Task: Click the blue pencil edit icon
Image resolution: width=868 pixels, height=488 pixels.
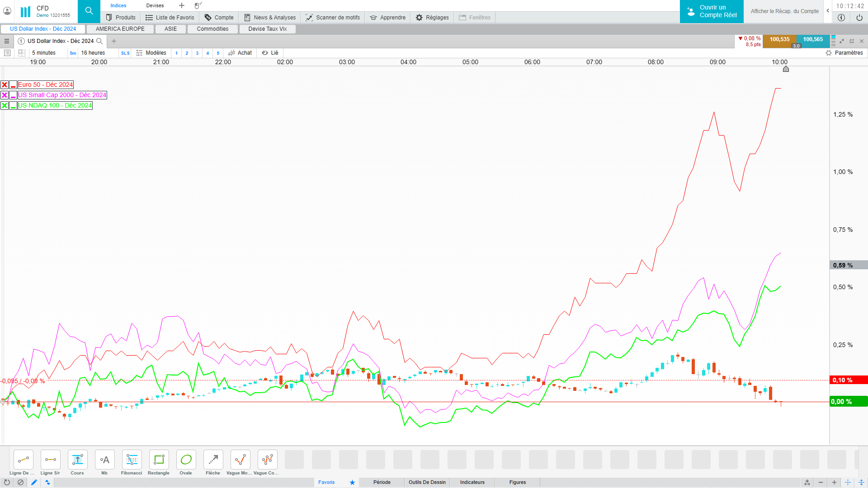Action: [x=34, y=483]
